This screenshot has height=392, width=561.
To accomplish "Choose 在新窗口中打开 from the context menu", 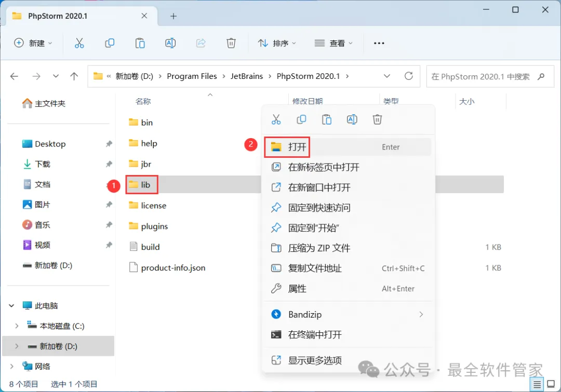I will tap(348, 187).
